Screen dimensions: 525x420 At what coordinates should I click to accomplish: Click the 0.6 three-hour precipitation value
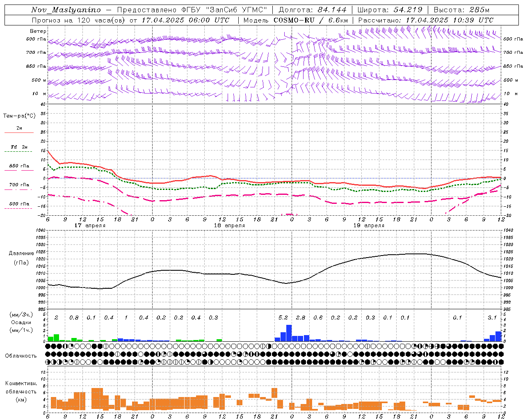(318, 317)
